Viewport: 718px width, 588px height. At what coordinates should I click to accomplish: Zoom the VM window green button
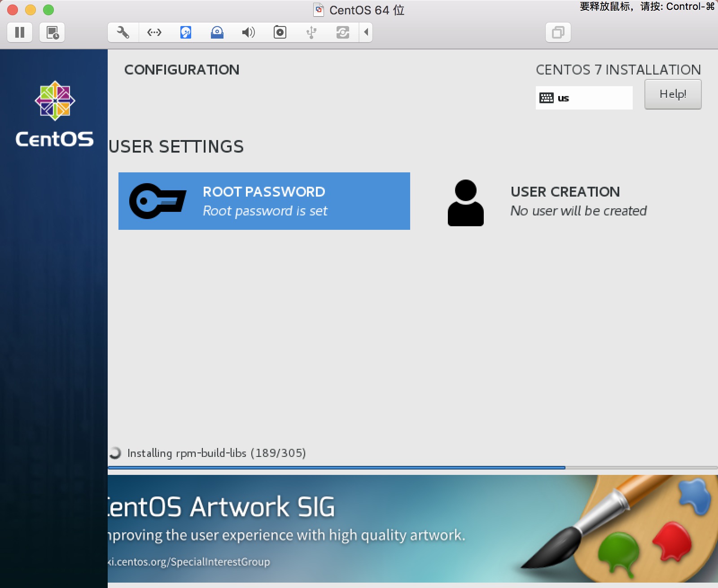tap(48, 9)
